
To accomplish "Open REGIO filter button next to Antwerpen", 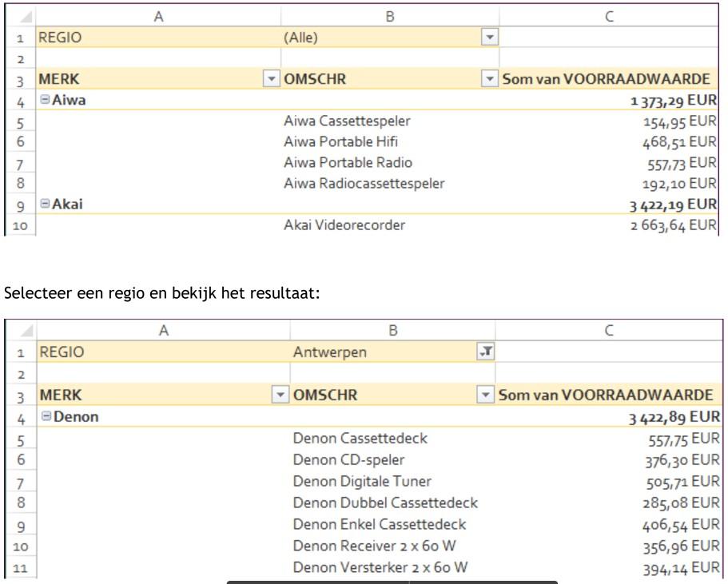I will (486, 352).
